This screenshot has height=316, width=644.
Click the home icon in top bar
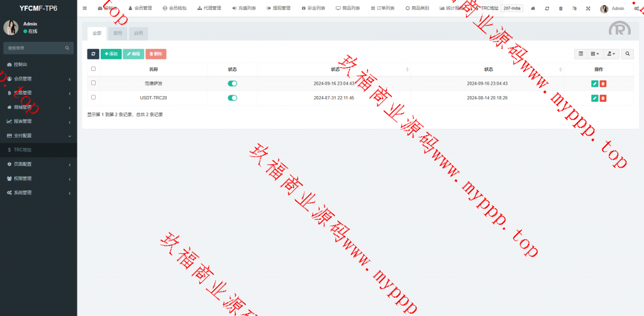533,8
